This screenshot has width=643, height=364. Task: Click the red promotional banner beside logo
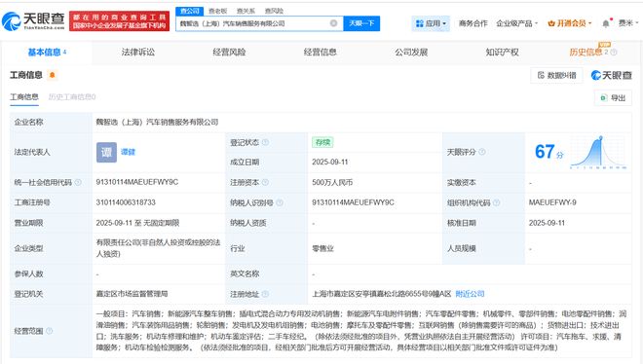click(119, 21)
